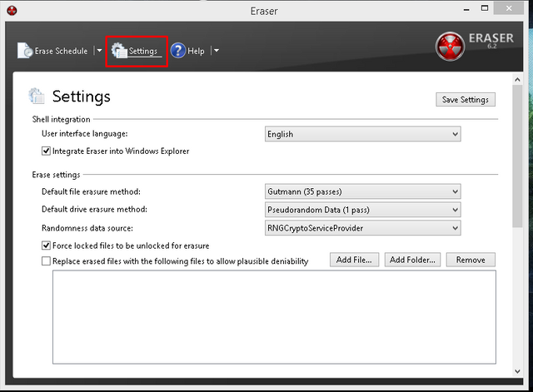Click the scrollbar down arrow
533x392 pixels.
517,371
